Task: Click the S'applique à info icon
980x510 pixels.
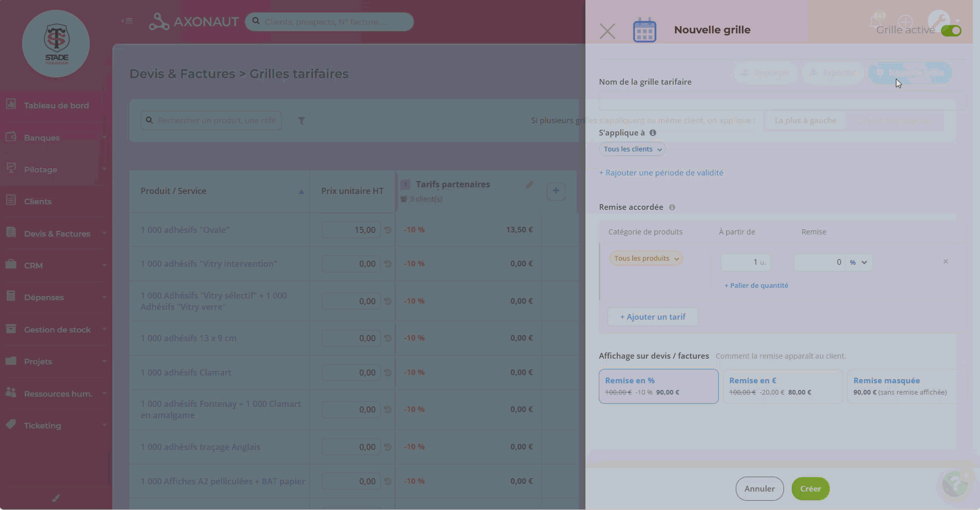Action: (653, 133)
